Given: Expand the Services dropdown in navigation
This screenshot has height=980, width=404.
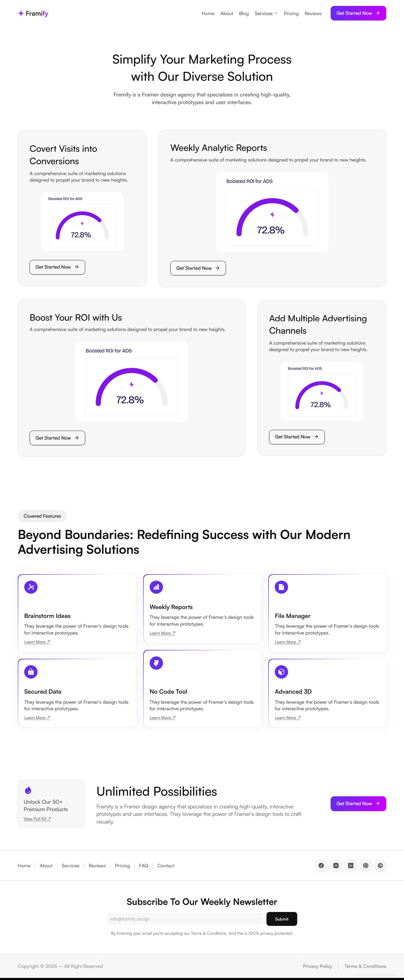Looking at the screenshot, I should [x=266, y=13].
